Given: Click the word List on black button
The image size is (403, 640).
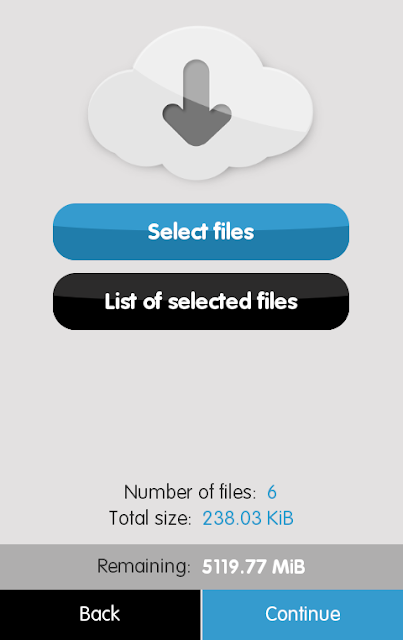Looking at the screenshot, I should (x=120, y=301).
